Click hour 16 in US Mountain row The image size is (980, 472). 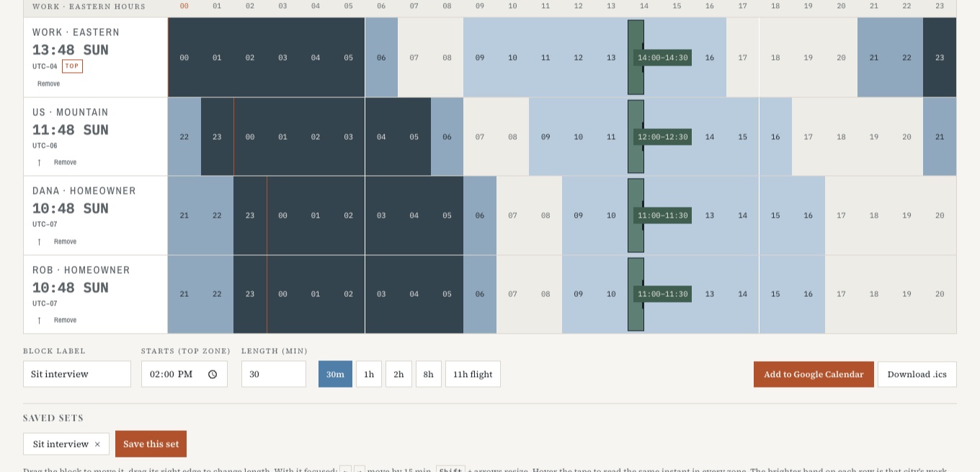point(775,137)
